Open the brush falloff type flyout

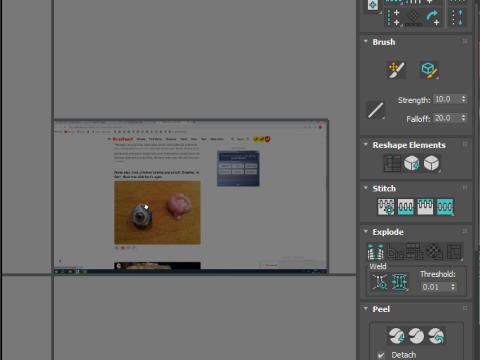pyautogui.click(x=376, y=110)
